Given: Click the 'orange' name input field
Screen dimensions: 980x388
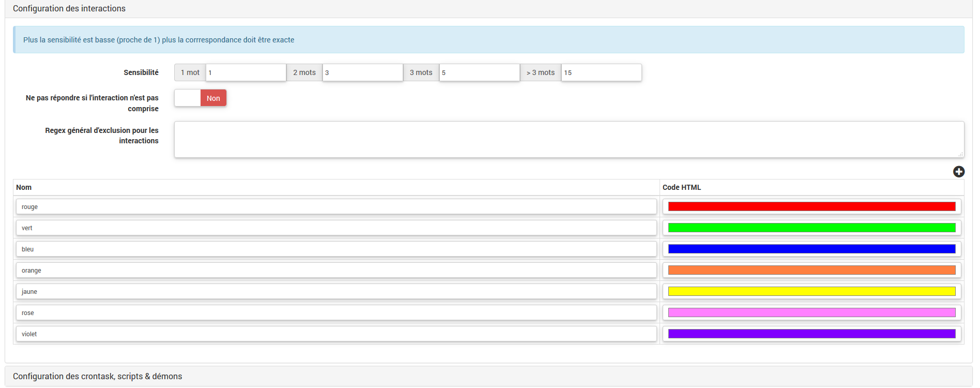Looking at the screenshot, I should pos(336,271).
